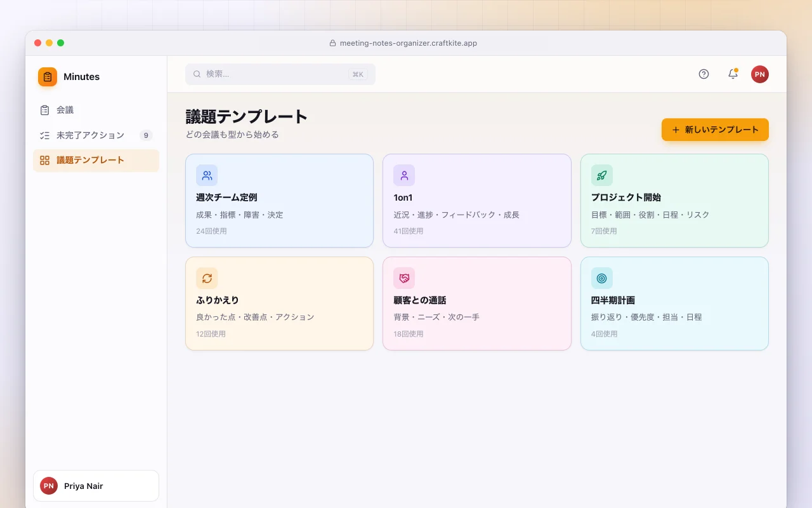This screenshot has width=812, height=508.
Task: Click the rocket icon on プロジェクト開始 card
Action: 602,175
